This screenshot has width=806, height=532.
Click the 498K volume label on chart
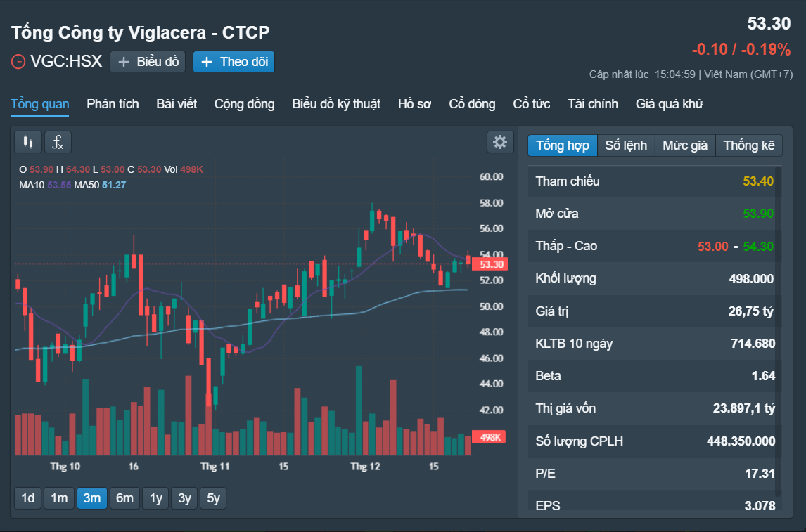489,437
